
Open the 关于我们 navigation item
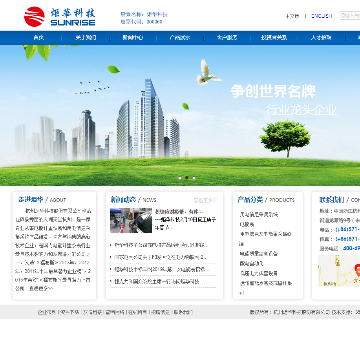click(86, 38)
